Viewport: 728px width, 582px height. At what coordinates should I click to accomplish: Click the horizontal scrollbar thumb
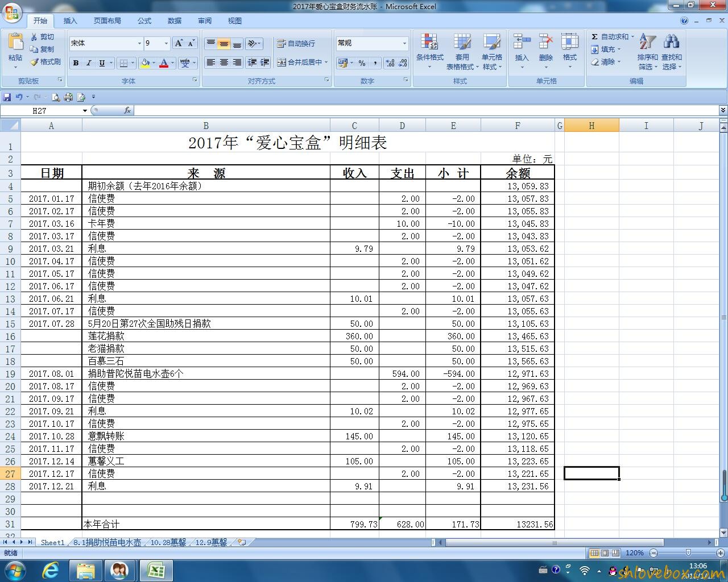(x=555, y=543)
